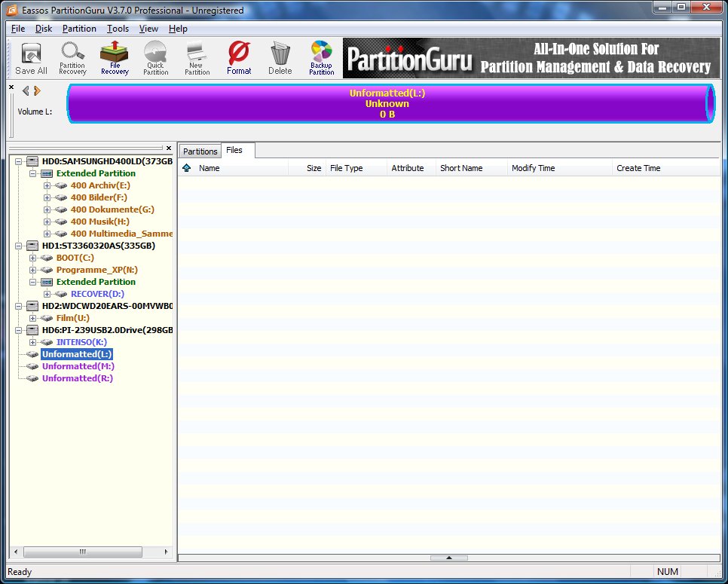This screenshot has width=728, height=584.
Task: Close the disk map pane with the x
Action: click(x=11, y=87)
